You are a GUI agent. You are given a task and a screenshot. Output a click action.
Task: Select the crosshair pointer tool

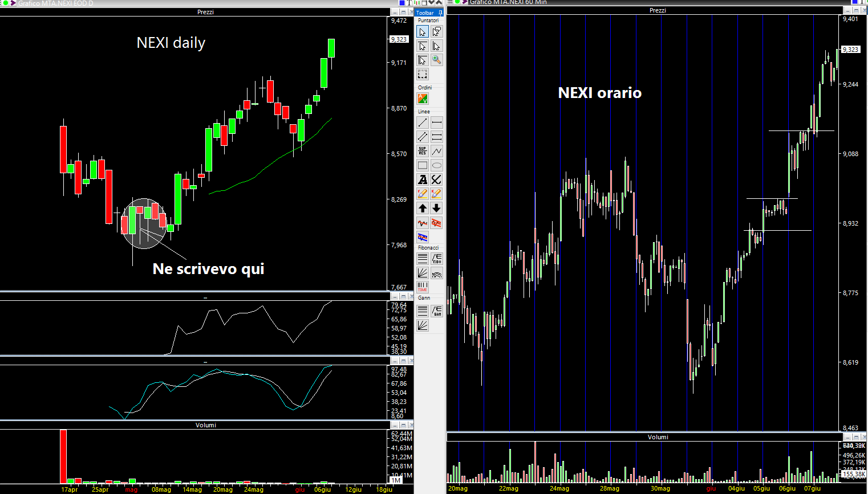pyautogui.click(x=423, y=60)
